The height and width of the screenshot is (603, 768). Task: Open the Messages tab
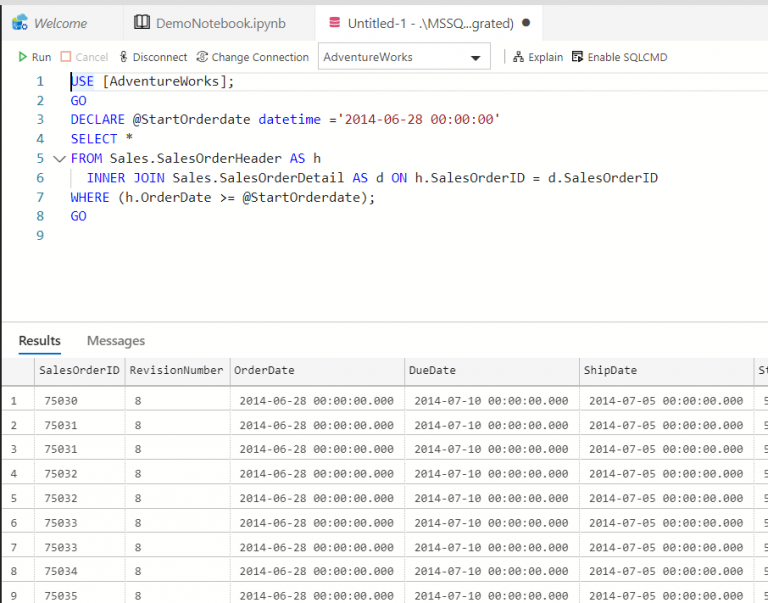pyautogui.click(x=116, y=341)
